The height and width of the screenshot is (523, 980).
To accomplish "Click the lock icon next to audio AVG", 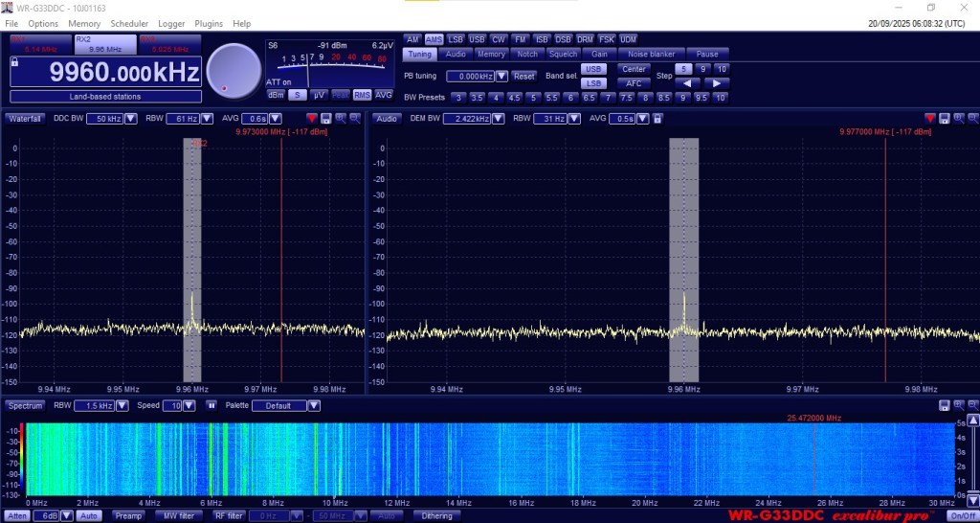I will [x=657, y=119].
